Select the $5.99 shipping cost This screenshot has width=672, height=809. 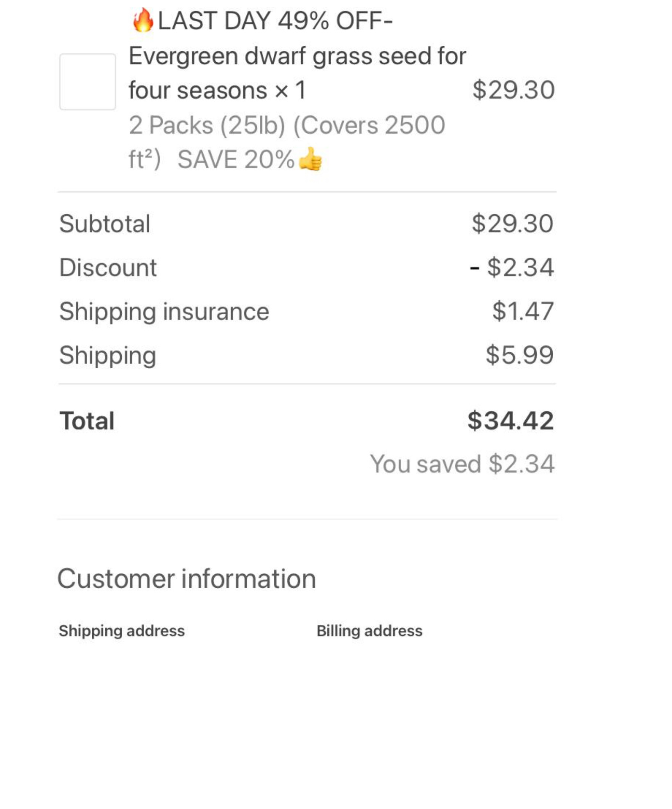tap(520, 355)
